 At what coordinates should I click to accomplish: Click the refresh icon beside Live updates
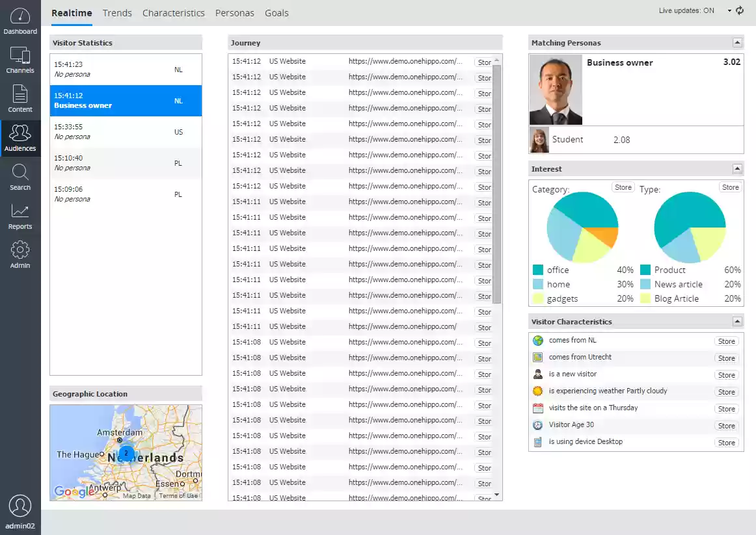coord(740,10)
